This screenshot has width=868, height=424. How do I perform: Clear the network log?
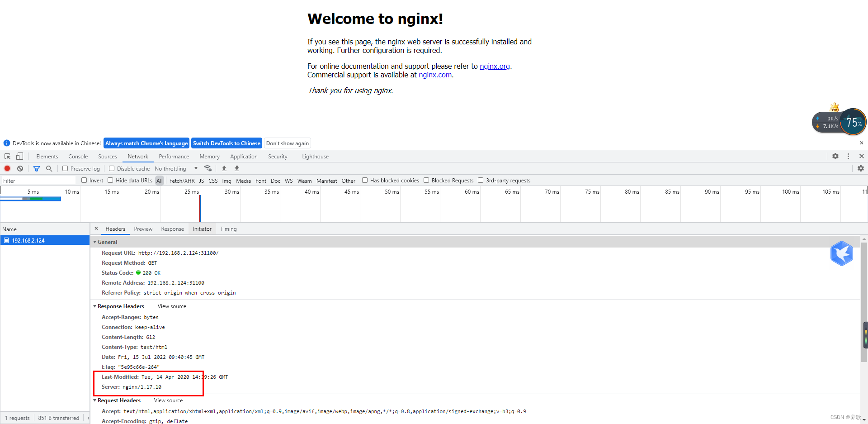(20, 168)
